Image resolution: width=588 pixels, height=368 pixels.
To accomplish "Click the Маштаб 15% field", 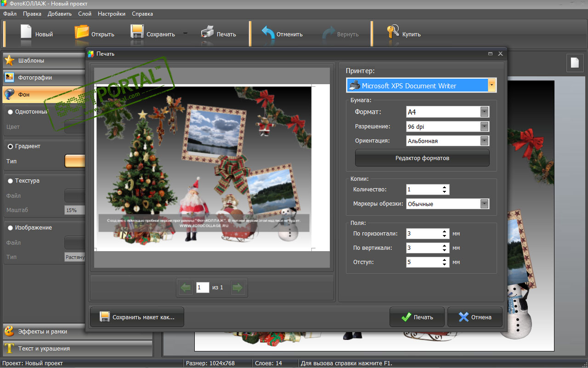I will click(75, 210).
